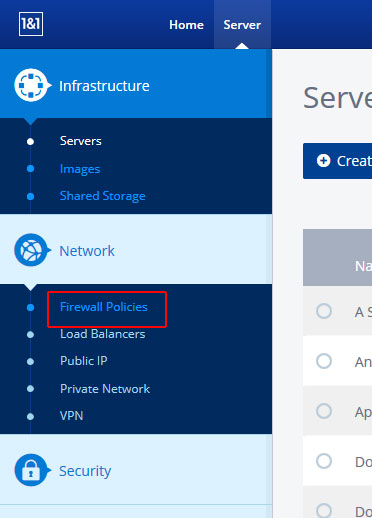Select the radio button for row 'Ap'
This screenshot has width=372, height=518.
point(324,411)
